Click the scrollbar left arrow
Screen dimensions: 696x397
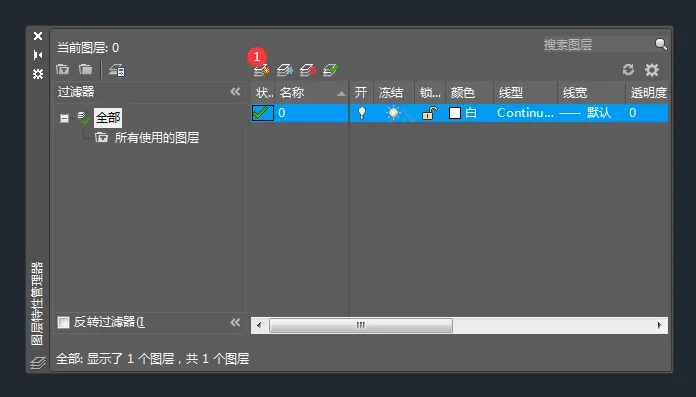pos(259,326)
